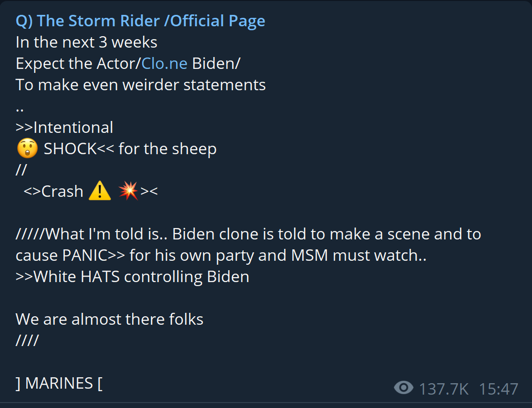Click the 'SHOCK<< for the sheep' text

(130, 149)
